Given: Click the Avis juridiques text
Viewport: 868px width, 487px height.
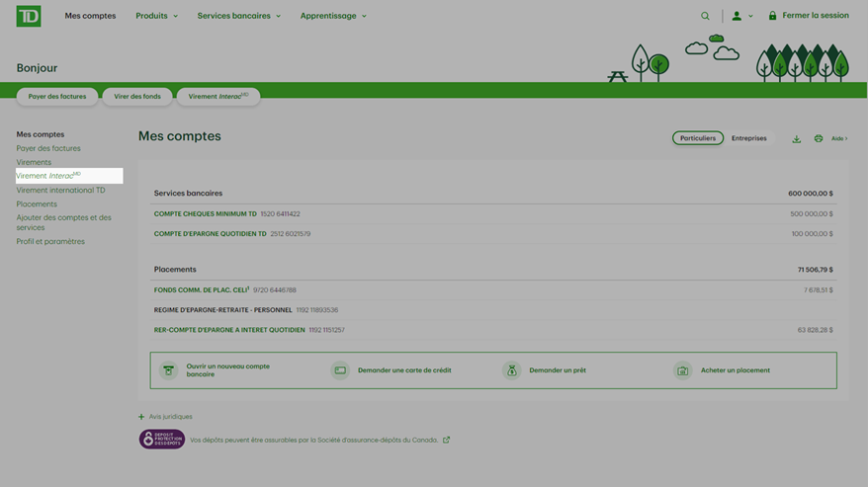Looking at the screenshot, I should [x=170, y=417].
